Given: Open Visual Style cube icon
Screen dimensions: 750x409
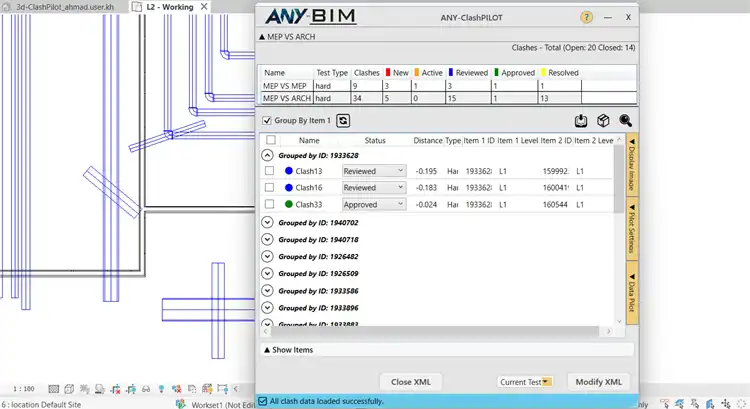Looking at the screenshot, I should [69, 389].
